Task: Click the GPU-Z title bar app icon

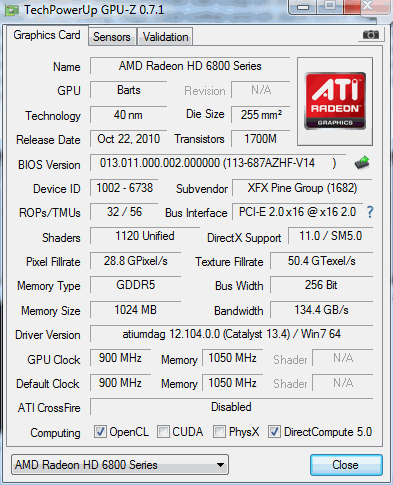Action: (x=12, y=10)
